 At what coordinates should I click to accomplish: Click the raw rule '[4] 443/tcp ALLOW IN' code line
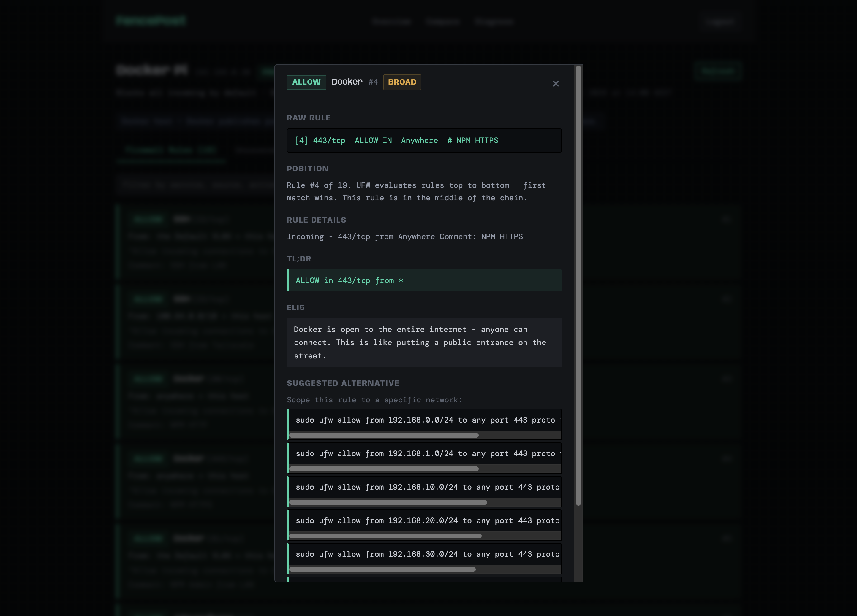424,140
